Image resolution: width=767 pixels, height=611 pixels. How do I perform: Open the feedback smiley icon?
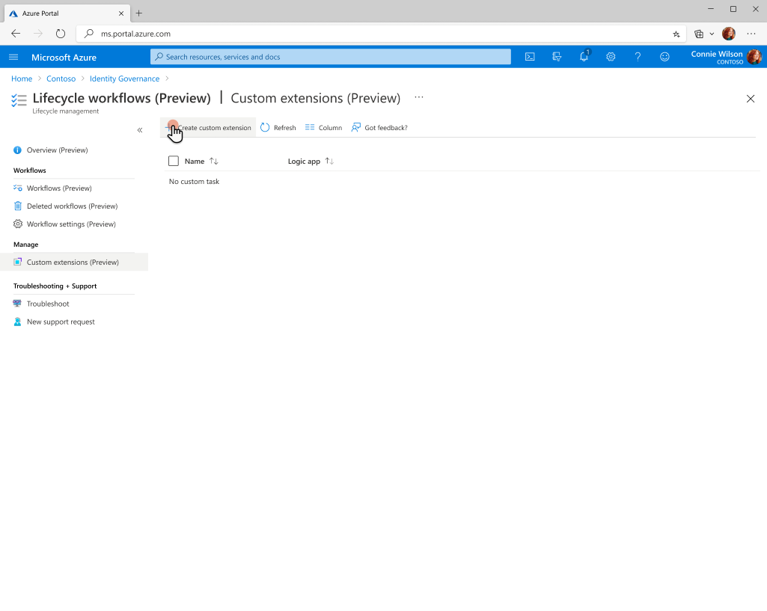click(x=664, y=57)
